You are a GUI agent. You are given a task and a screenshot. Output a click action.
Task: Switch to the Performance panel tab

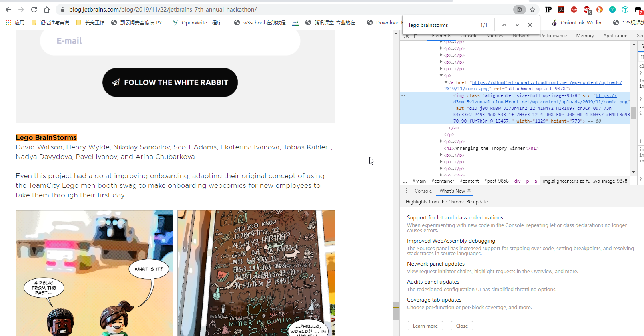pyautogui.click(x=554, y=36)
